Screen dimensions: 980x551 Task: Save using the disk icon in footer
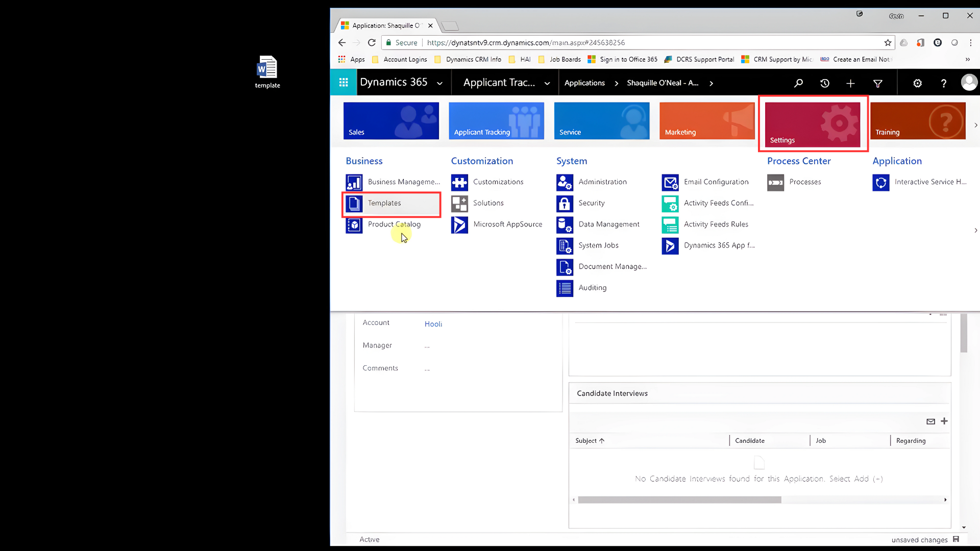coord(956,539)
